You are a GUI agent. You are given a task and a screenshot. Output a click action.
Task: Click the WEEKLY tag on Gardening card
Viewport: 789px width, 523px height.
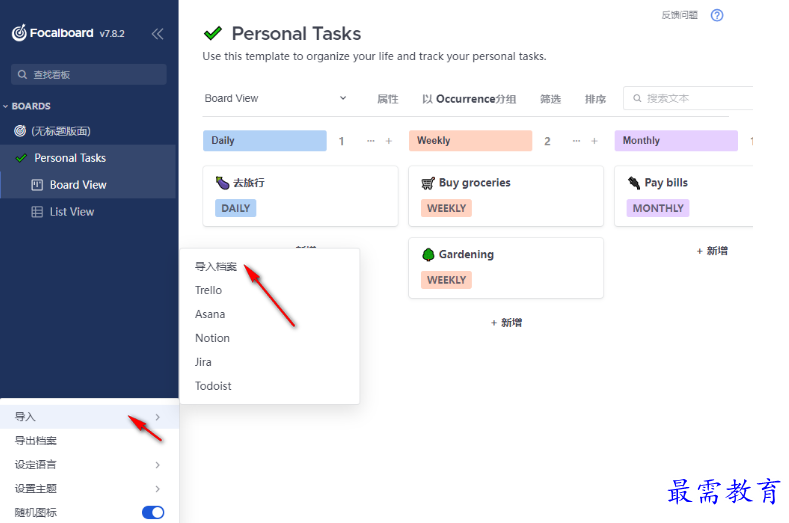[x=446, y=280]
